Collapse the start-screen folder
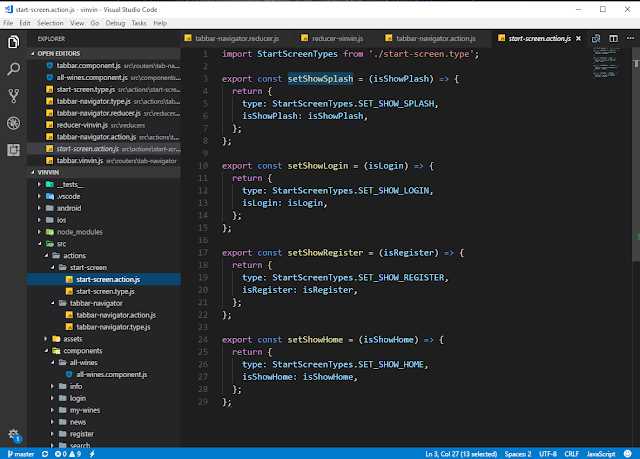640x459 pixels. click(104, 267)
